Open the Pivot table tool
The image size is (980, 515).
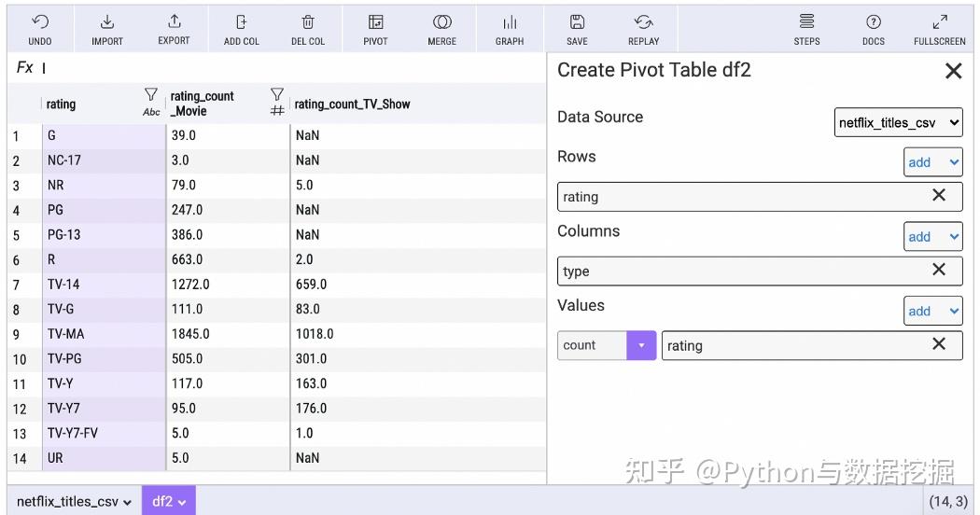click(x=375, y=28)
